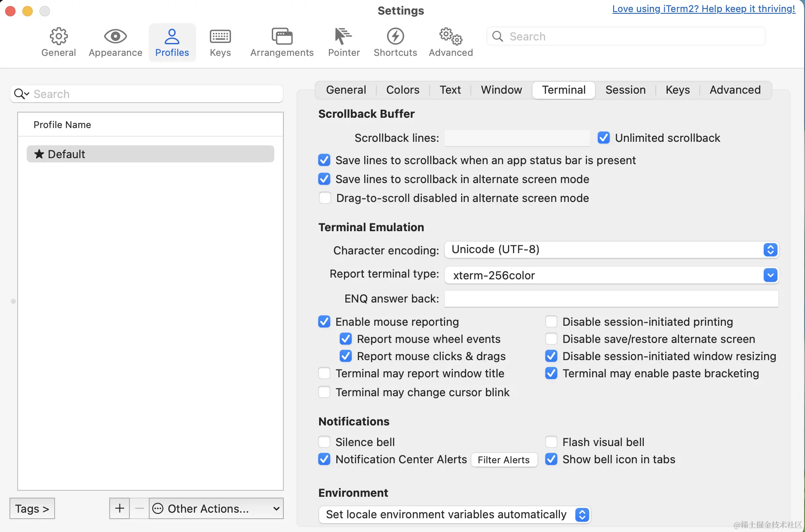Open the Character encoding dropdown

[x=611, y=250]
